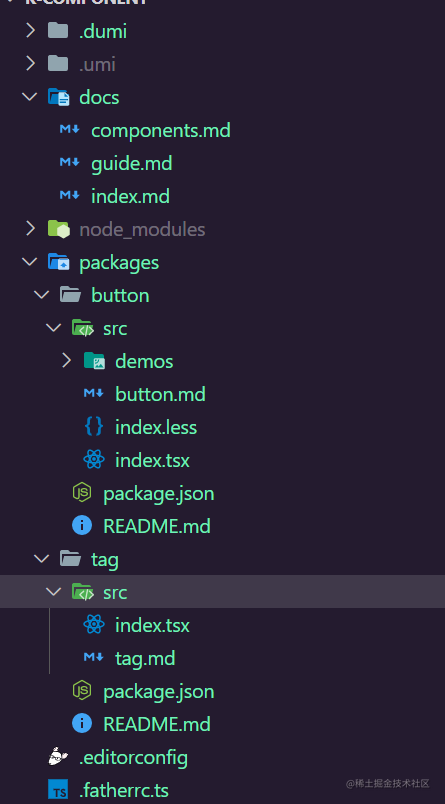Click the demos folder image icon
445x804 pixels.
tap(94, 361)
